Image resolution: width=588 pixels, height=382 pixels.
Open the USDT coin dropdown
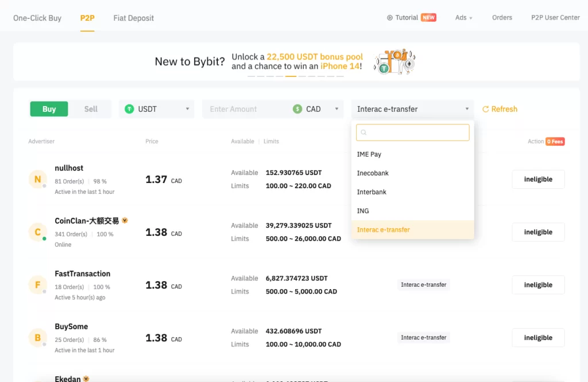157,109
